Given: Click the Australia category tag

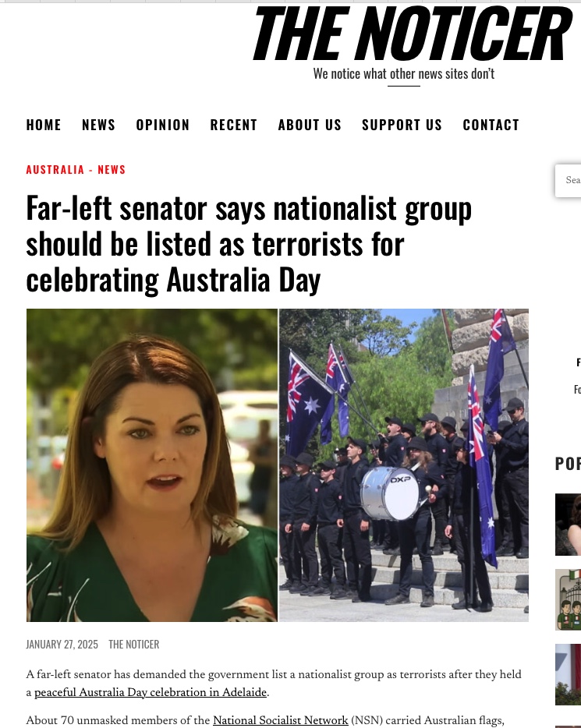Looking at the screenshot, I should pos(55,169).
